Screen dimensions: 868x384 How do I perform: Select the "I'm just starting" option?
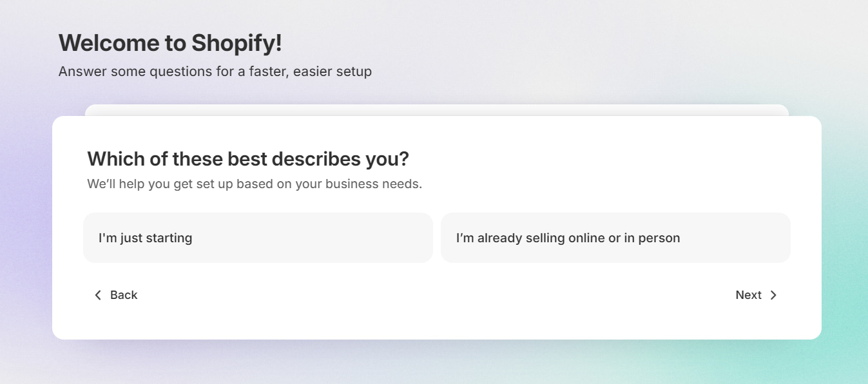click(258, 238)
